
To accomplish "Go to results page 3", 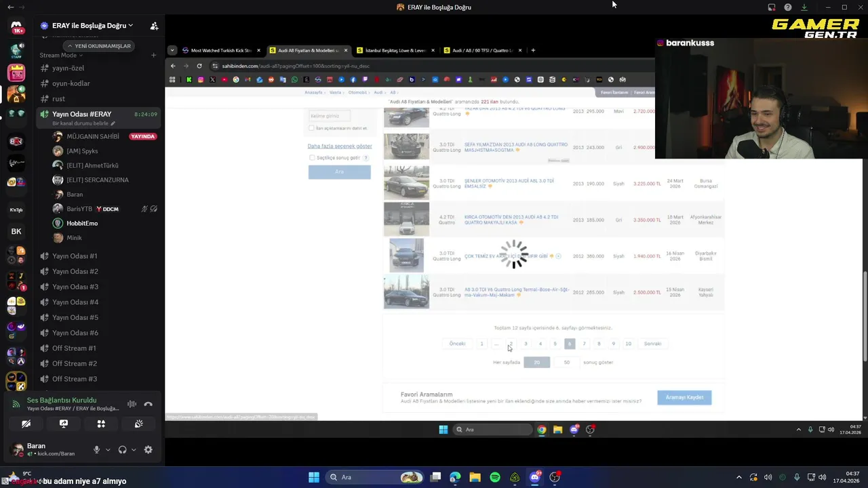I will click(526, 344).
